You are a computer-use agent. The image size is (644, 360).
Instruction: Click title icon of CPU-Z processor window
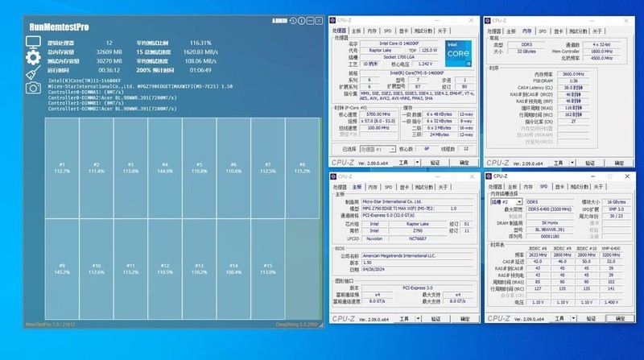332,20
